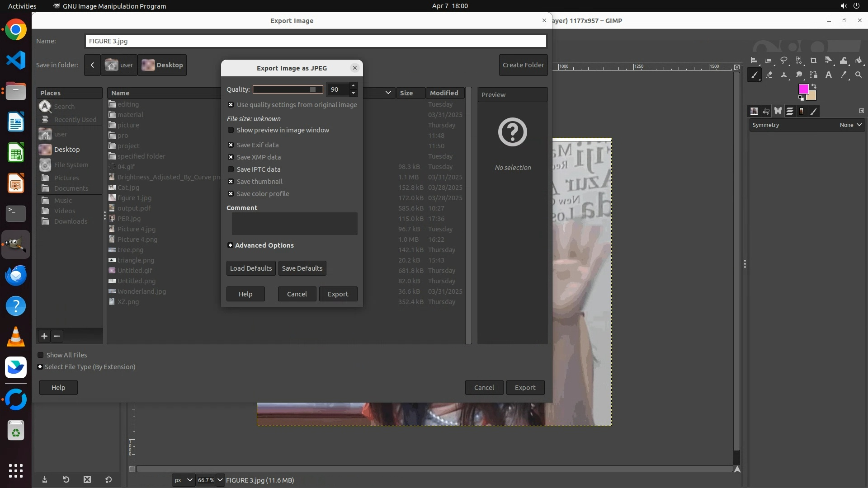
Task: Click Export in the JPEG dialog
Action: (x=338, y=294)
